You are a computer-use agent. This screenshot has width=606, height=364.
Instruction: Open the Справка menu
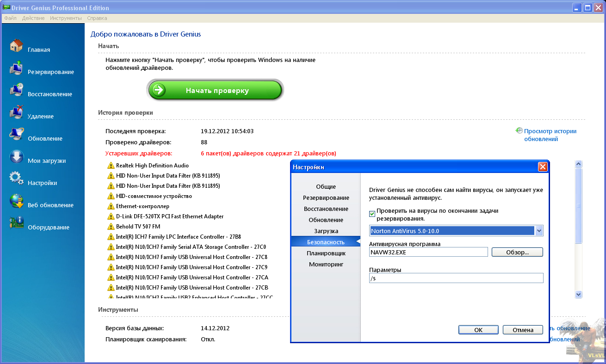[97, 18]
